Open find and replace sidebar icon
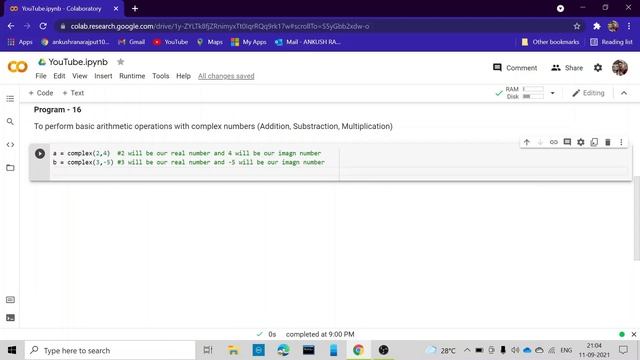 click(10, 122)
